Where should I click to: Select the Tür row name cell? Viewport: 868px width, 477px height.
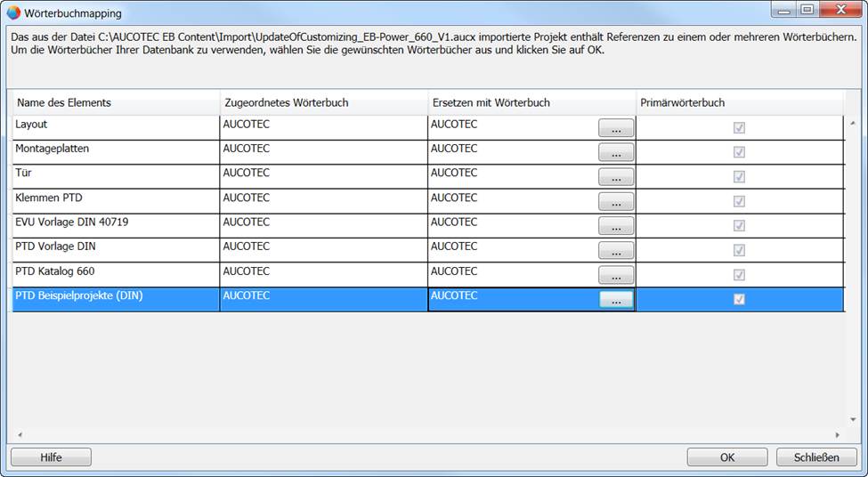coord(116,176)
